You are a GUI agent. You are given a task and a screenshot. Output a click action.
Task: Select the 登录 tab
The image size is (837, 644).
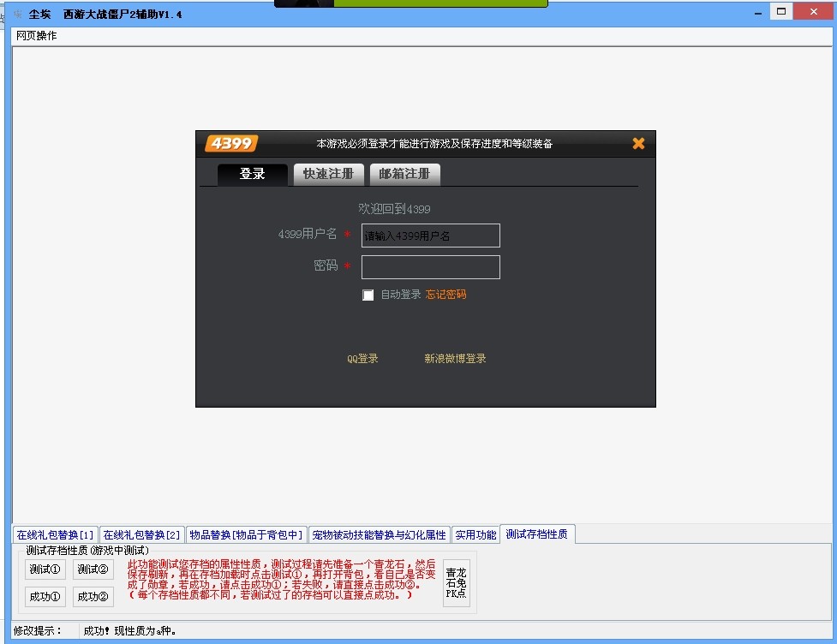[x=253, y=174]
